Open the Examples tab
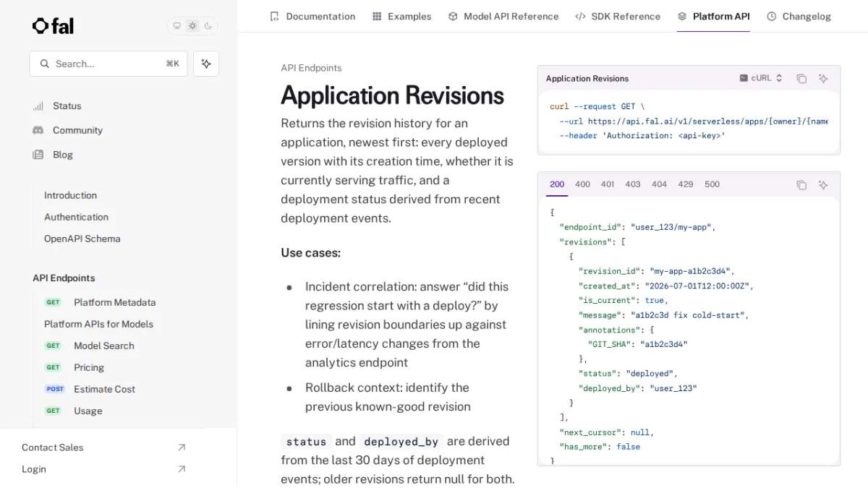The image size is (868, 488). [401, 16]
